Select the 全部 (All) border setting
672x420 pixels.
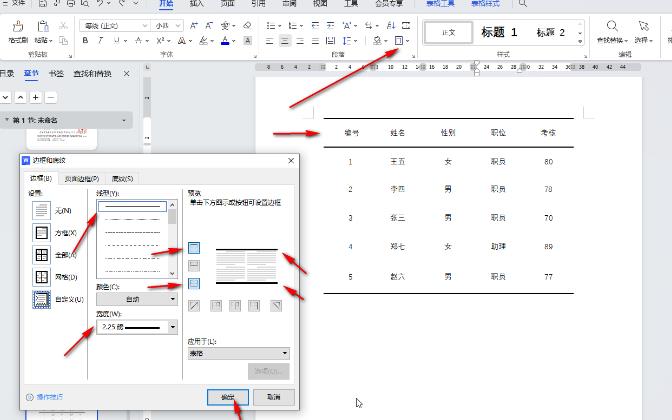pos(42,255)
